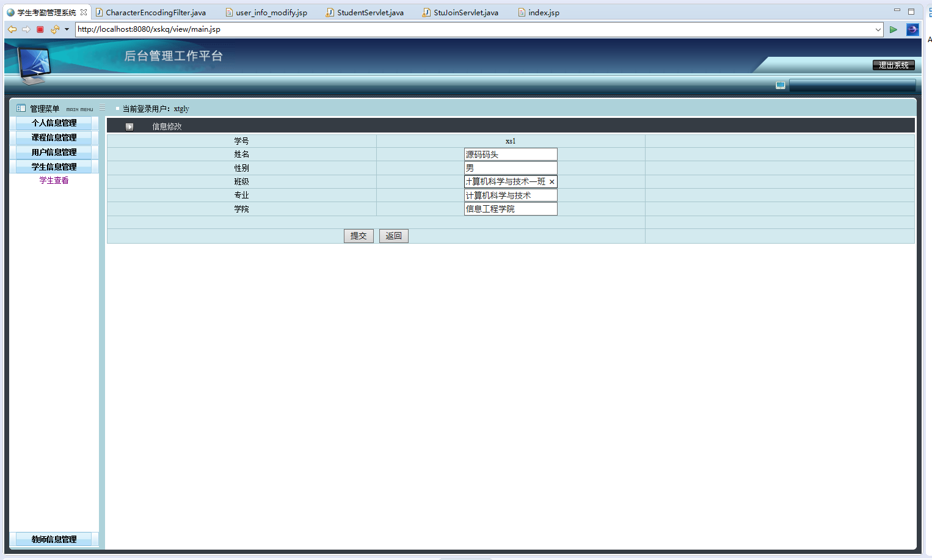Click the 班级 row label
Screen dimensions: 932x560
point(241,181)
